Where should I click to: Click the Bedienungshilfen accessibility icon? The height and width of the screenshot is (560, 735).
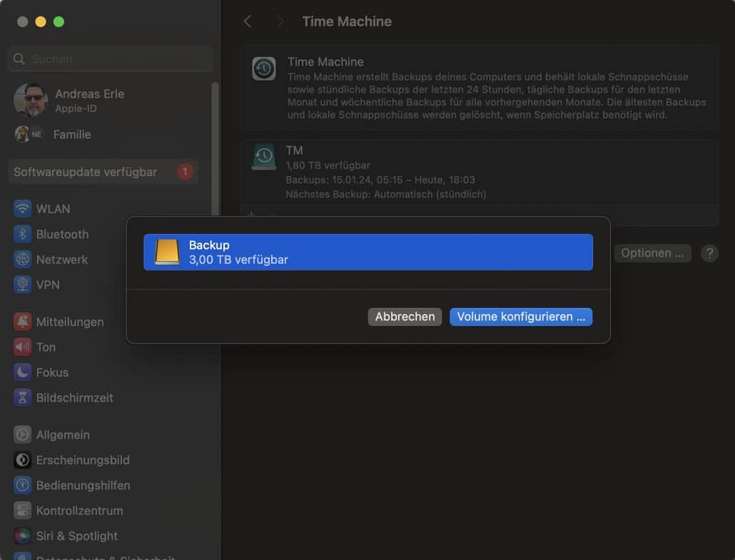(x=22, y=486)
